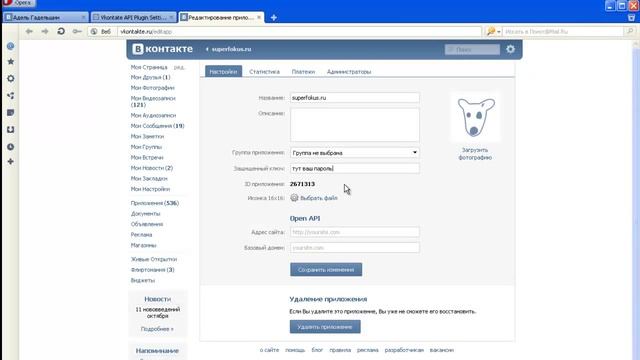Viewport: 640px width, 360px height.
Task: Open the history clock icon in sidebar
Action: (11, 147)
